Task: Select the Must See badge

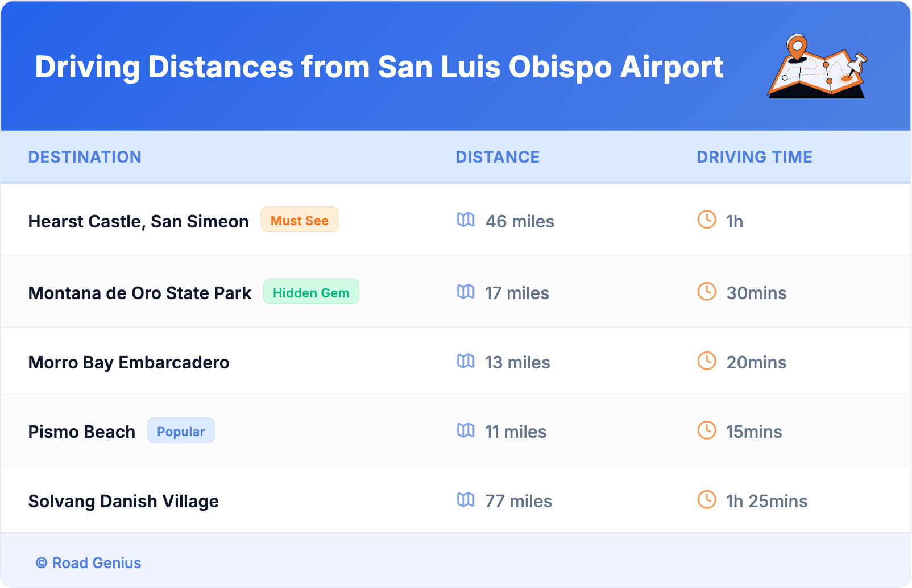Action: point(300,220)
